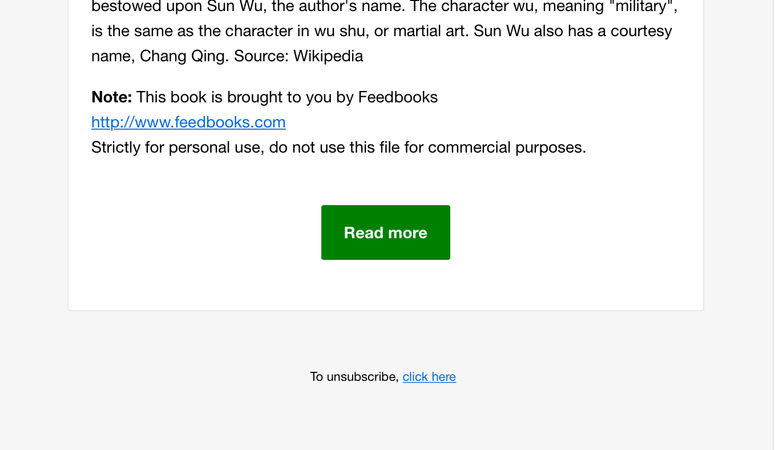Click the To unsubscribe text

pos(354,377)
